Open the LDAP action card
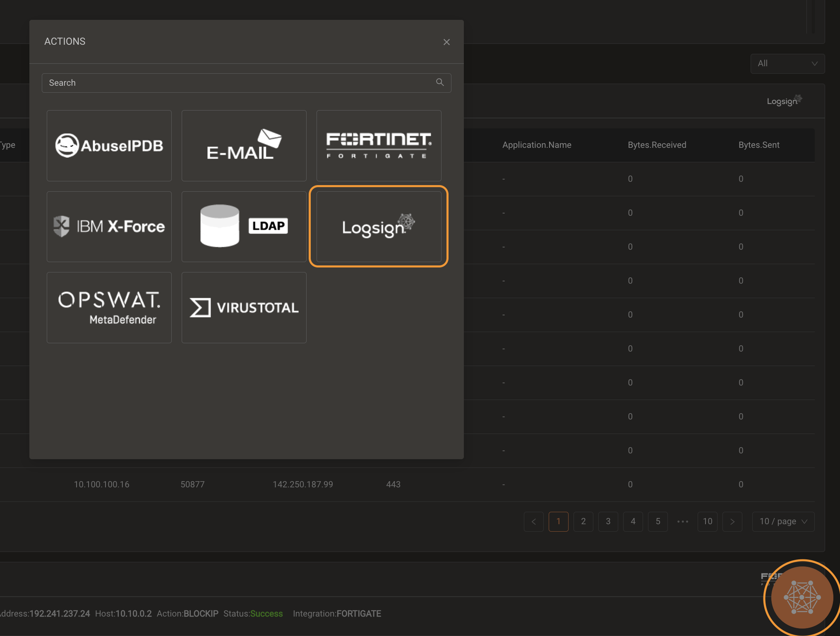The image size is (840, 636). point(244,226)
